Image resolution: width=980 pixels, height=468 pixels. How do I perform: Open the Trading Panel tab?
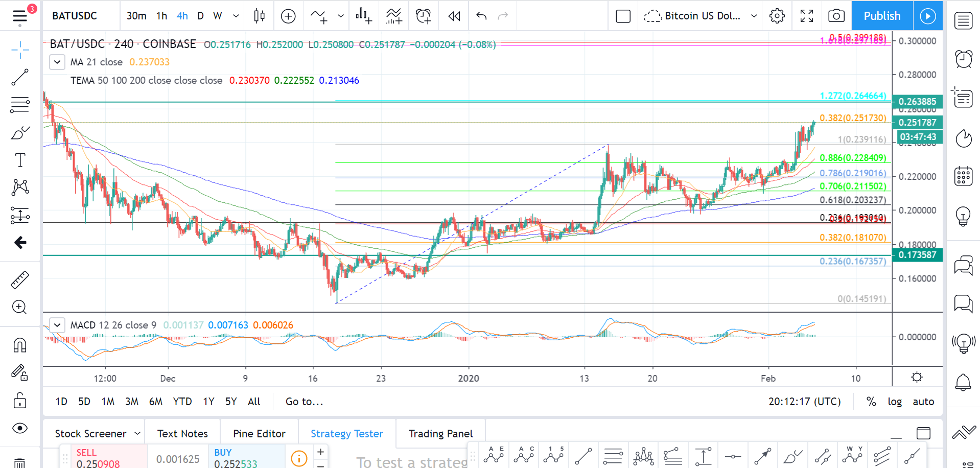point(440,433)
